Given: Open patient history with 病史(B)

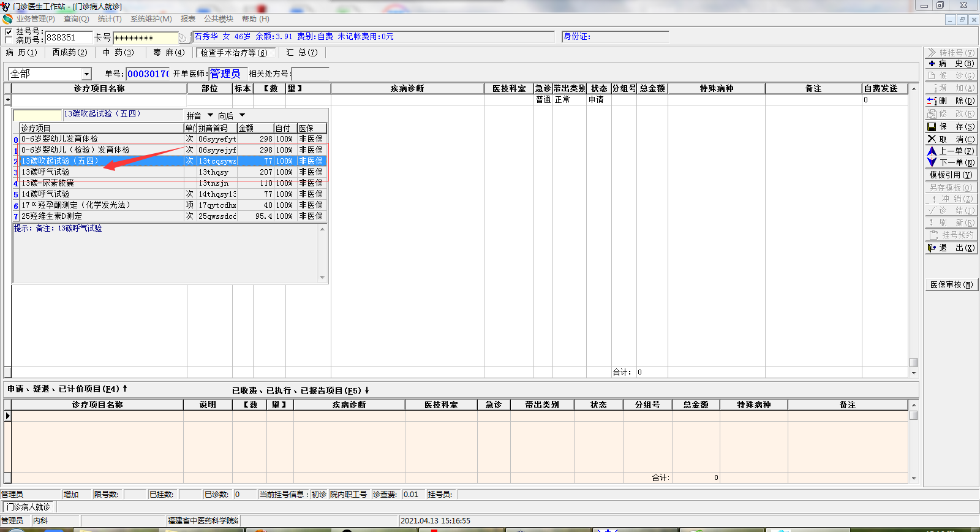Looking at the screenshot, I should [x=951, y=64].
